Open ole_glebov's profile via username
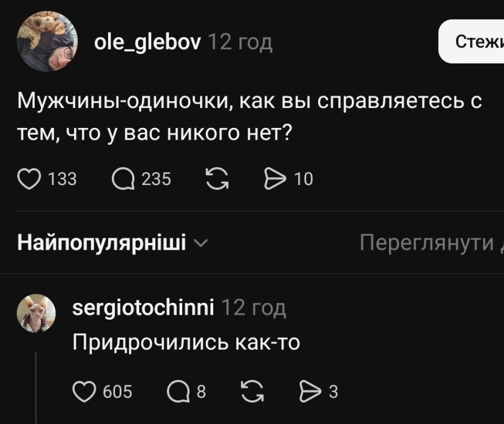Viewport: 504px width, 424px height. [147, 42]
